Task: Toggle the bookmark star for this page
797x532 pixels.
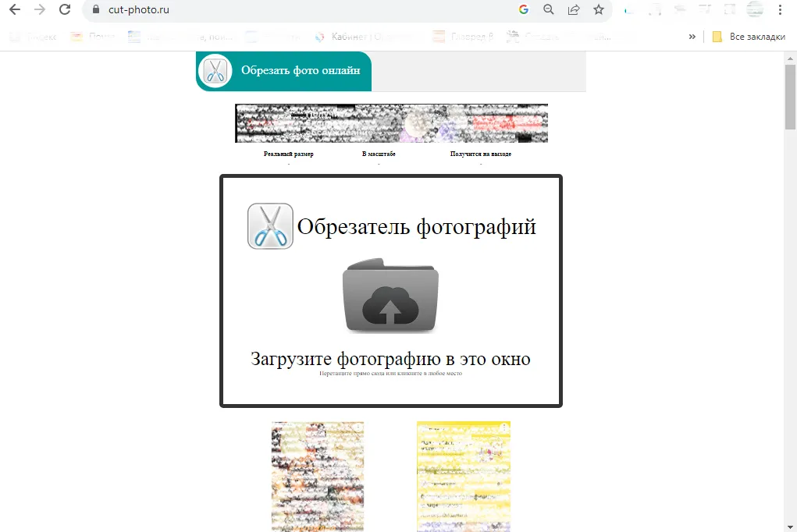Action: click(x=599, y=9)
